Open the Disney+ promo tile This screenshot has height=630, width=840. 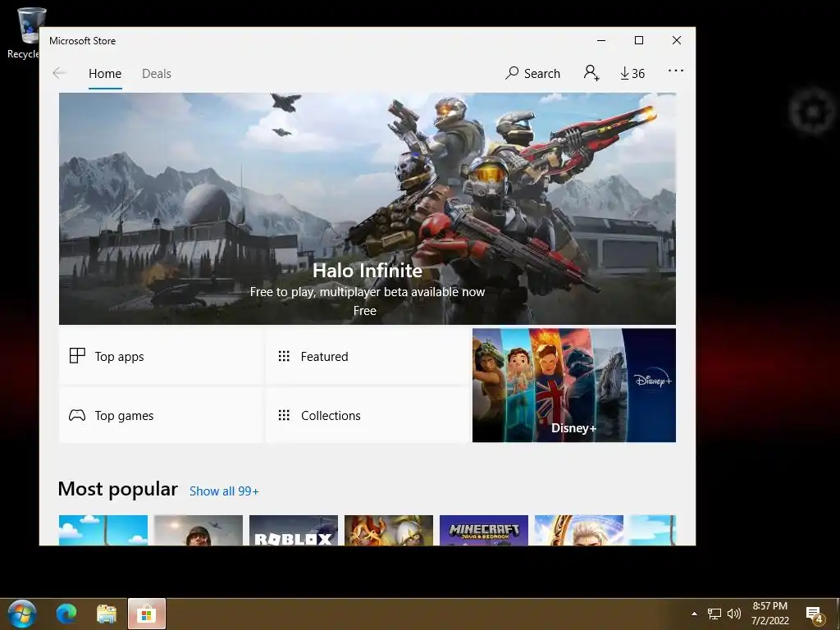[x=573, y=386]
